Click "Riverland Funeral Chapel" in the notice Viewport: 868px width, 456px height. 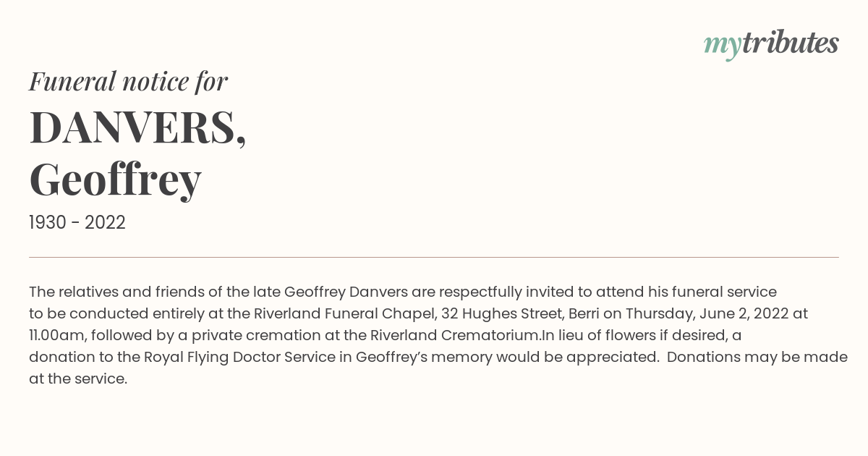[x=340, y=313]
